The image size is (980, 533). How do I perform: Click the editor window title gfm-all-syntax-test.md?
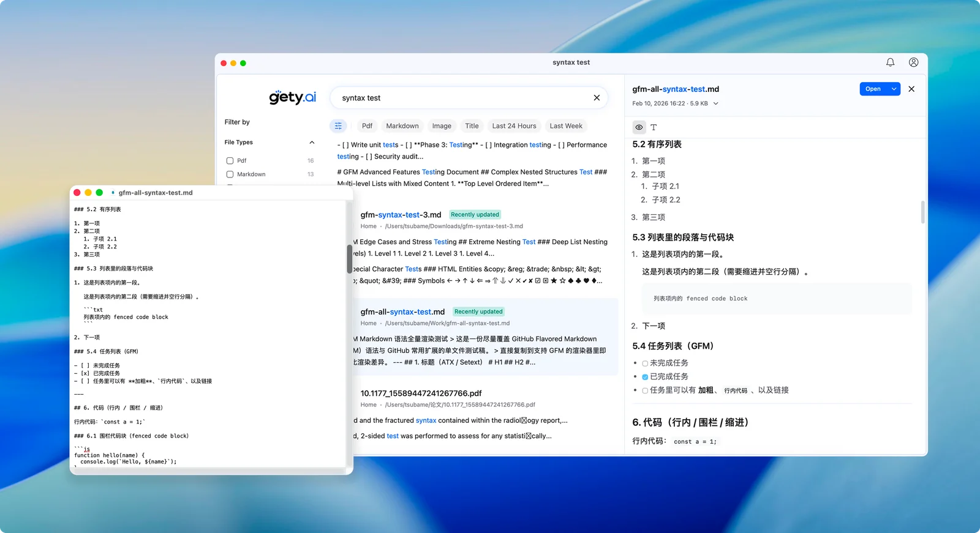pos(156,193)
